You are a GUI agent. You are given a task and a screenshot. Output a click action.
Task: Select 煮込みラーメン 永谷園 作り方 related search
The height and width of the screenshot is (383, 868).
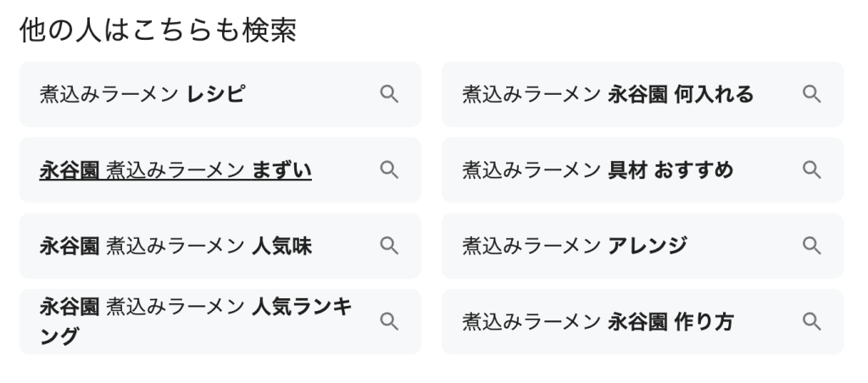598,321
